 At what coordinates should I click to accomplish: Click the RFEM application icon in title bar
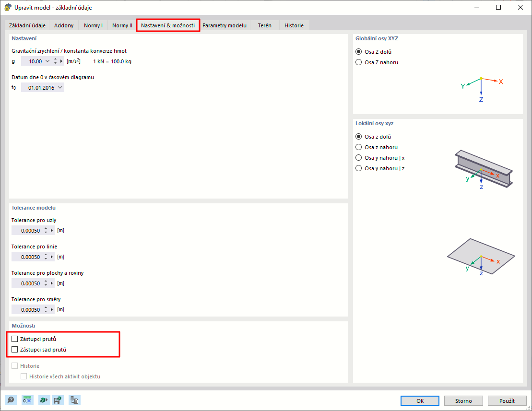coord(8,7)
